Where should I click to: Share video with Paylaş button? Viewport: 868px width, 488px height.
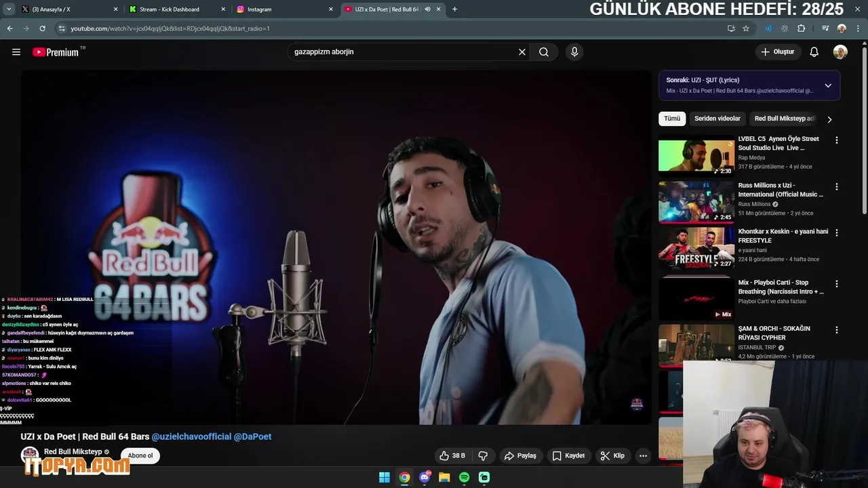[521, 455]
